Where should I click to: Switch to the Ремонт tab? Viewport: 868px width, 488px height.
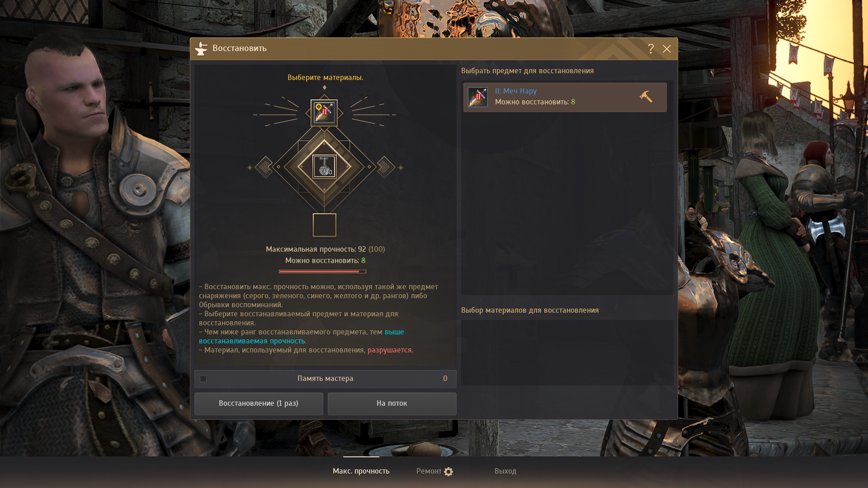(x=429, y=471)
